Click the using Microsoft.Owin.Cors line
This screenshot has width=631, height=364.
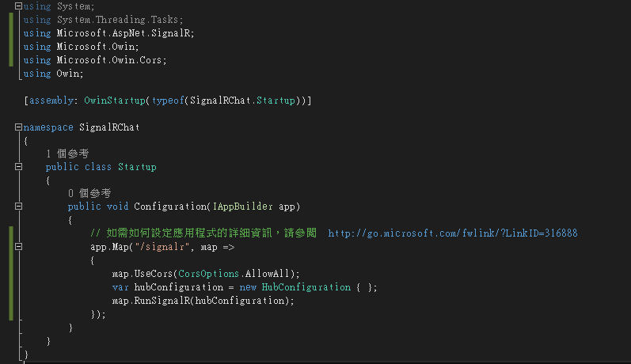tap(95, 60)
